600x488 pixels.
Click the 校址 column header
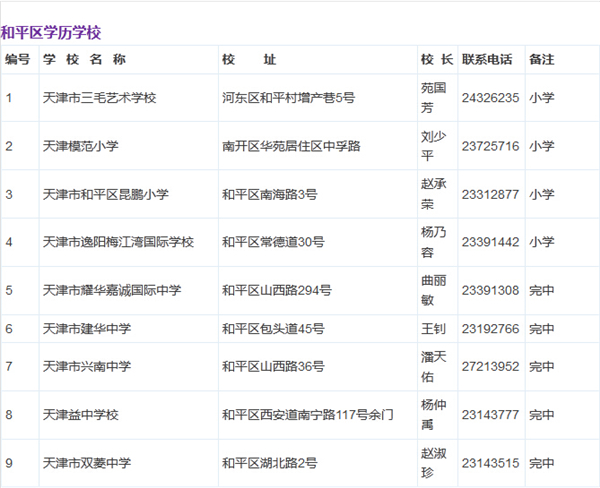pos(249,59)
